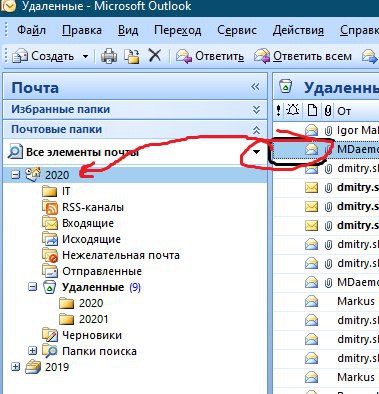Open the Отправленные sent folder
Screen dimensions: 379x394
[x=102, y=271]
